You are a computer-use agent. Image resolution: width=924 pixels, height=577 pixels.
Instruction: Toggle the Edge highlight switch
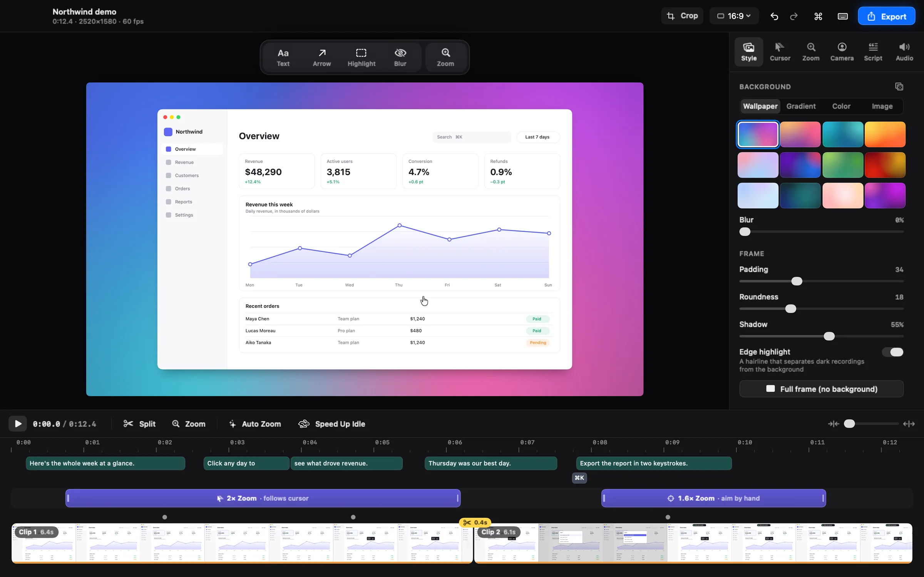click(892, 352)
